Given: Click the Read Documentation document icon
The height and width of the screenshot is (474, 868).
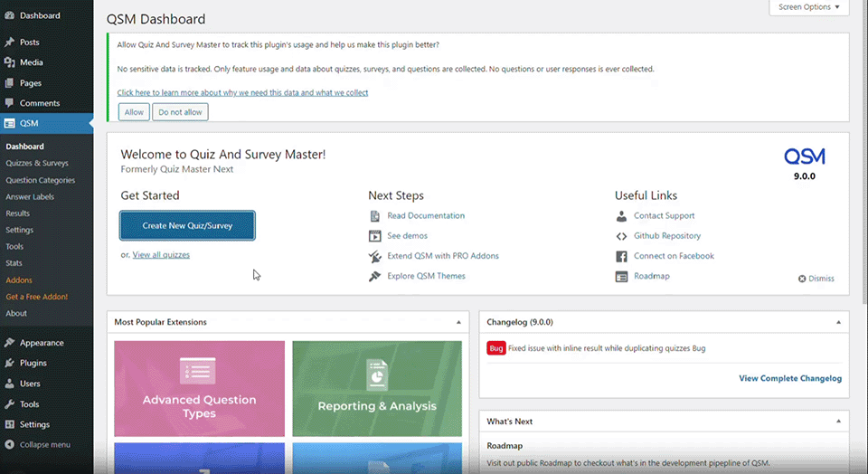Looking at the screenshot, I should click(x=374, y=216).
